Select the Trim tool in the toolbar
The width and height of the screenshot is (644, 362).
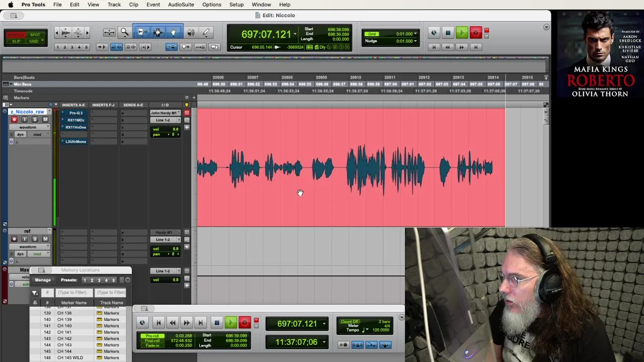pos(142,33)
